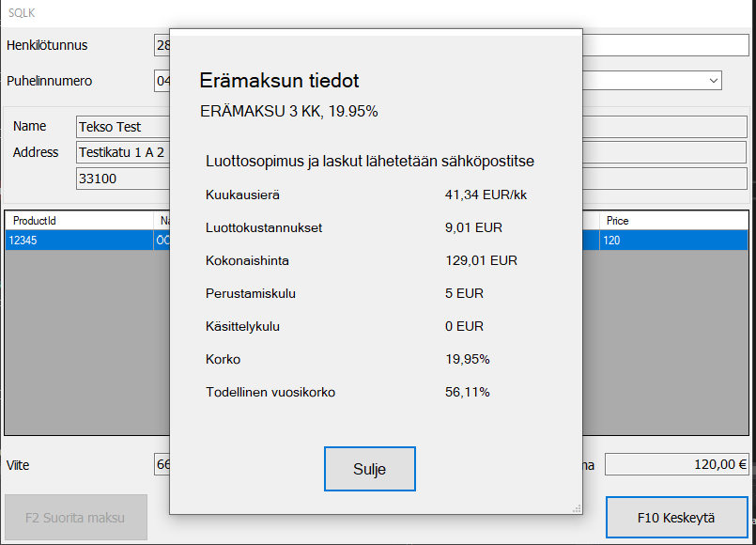
Task: Click the Address field showing Testikatu 1 A 2
Action: [123, 152]
